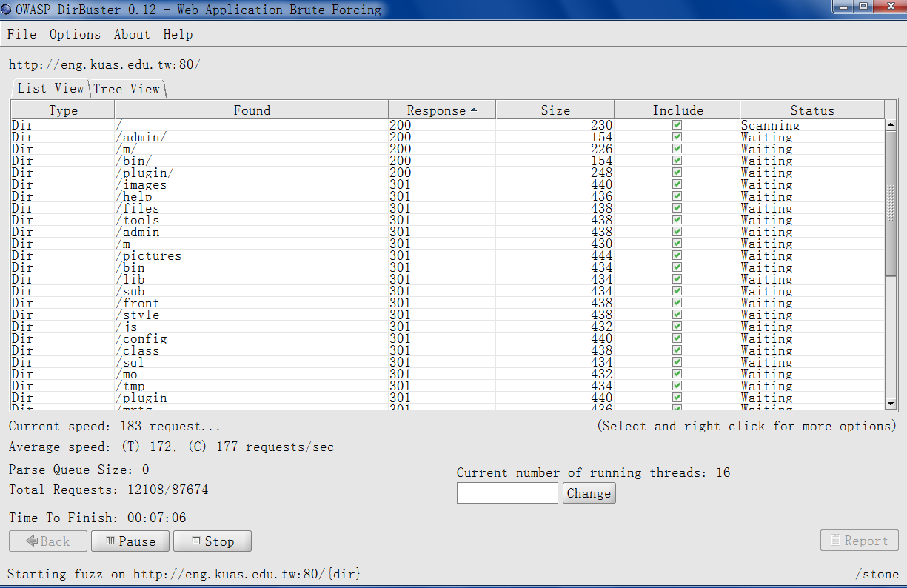Uncheck Include for the /sql row
Viewport: 907px width, 588px height.
click(677, 362)
